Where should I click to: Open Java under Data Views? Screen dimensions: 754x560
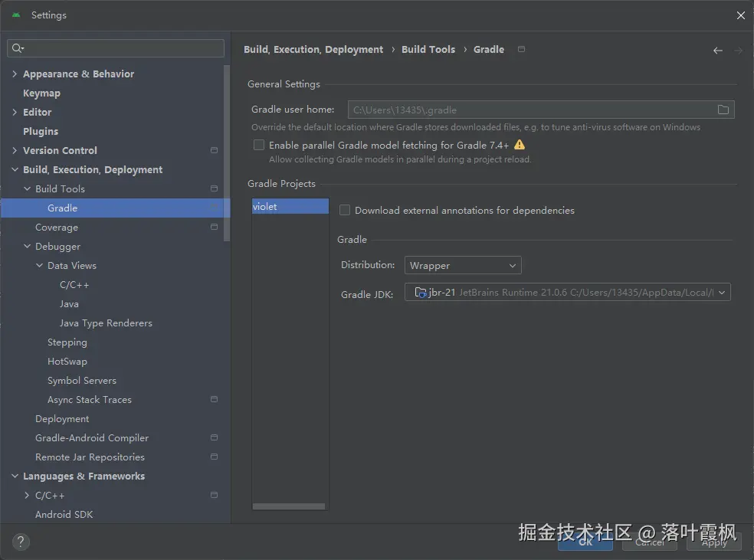69,304
